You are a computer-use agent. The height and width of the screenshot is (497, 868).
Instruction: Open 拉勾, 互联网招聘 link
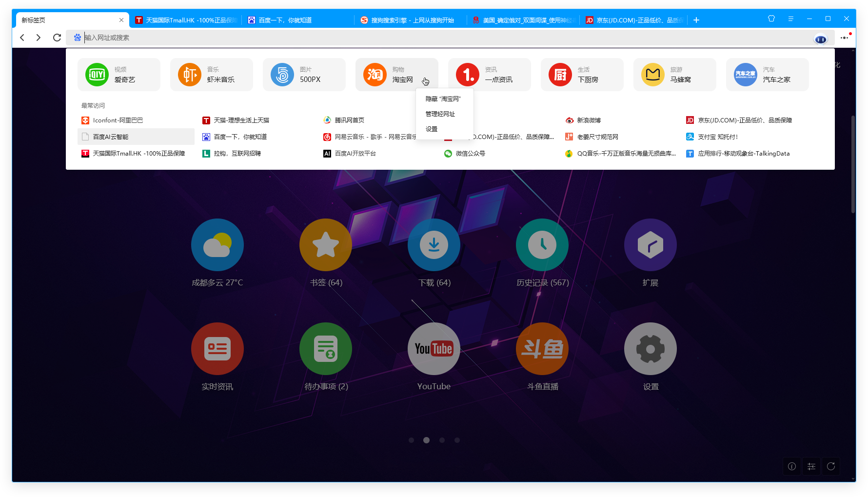[x=232, y=153]
